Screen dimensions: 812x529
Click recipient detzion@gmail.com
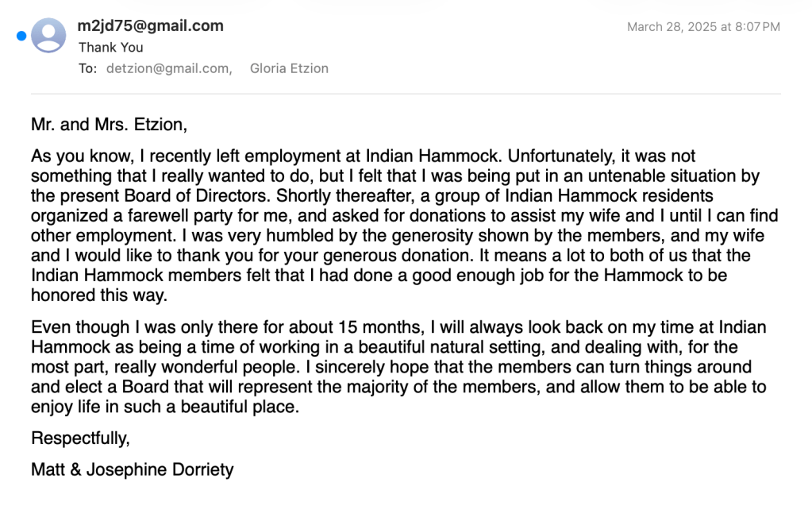[167, 68]
